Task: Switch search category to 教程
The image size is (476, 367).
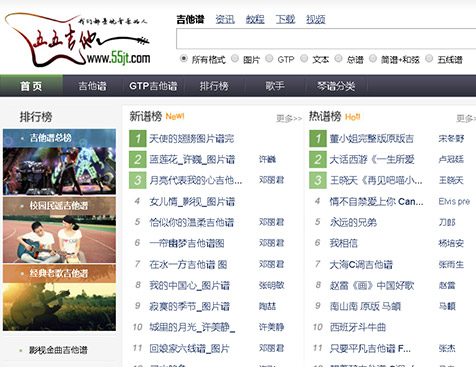Action: point(255,19)
